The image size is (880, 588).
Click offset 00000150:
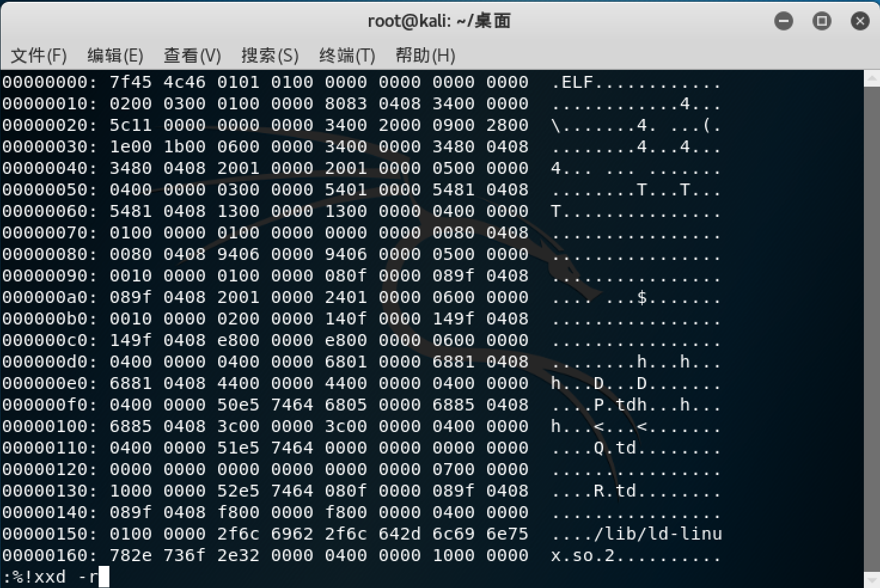50,534
